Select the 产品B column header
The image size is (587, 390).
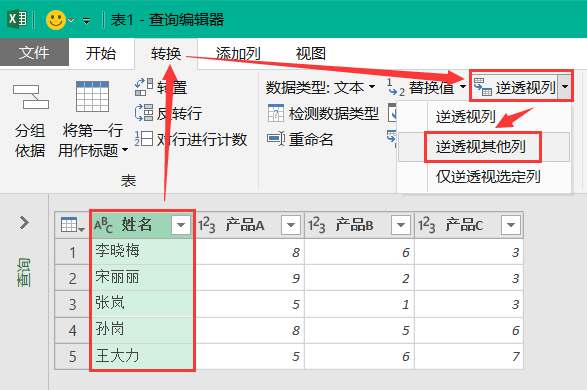point(359,225)
